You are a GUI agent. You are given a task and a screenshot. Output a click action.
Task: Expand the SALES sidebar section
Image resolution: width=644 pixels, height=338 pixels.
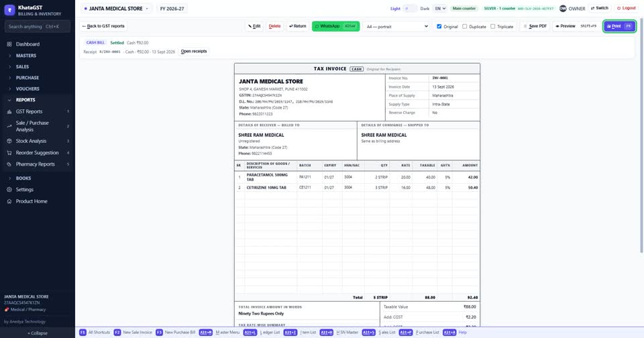37,66
